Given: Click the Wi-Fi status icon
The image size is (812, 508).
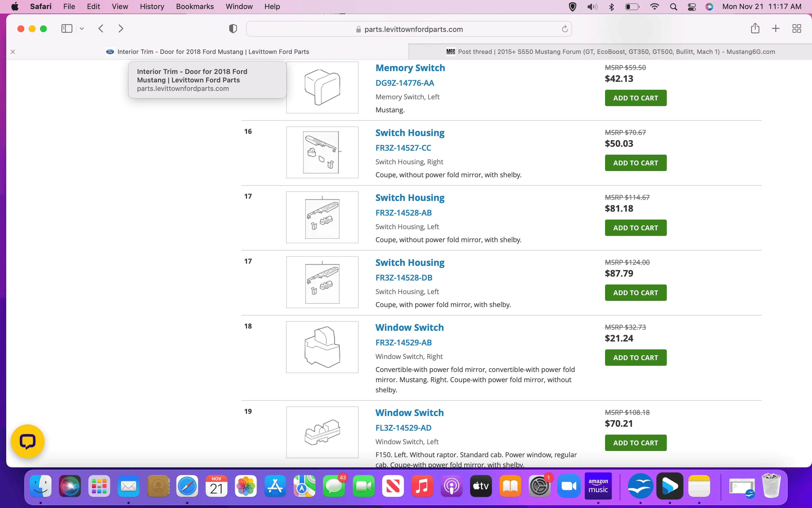Looking at the screenshot, I should (x=654, y=7).
